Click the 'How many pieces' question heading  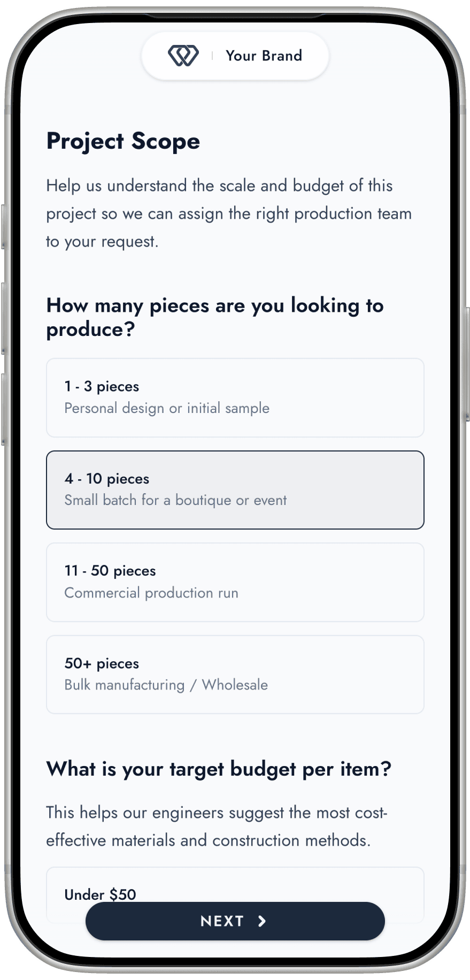coord(214,317)
